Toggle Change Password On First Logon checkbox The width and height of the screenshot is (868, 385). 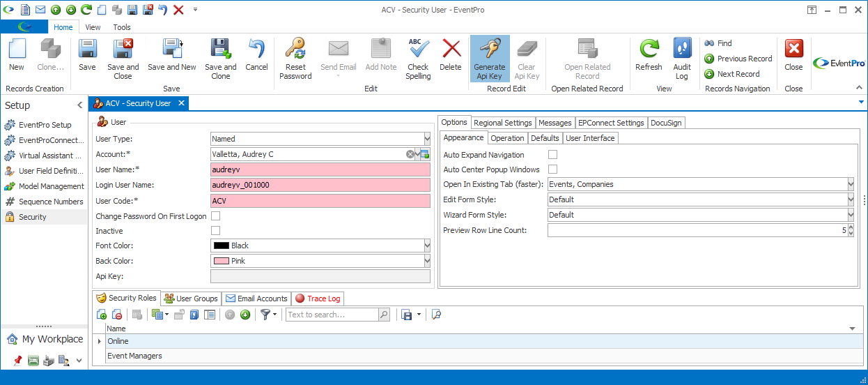coord(215,216)
